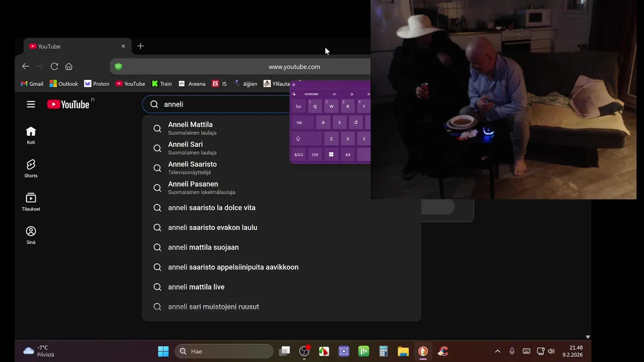This screenshot has height=362, width=644.
Task: Show hidden system tray icons
Action: point(498,351)
